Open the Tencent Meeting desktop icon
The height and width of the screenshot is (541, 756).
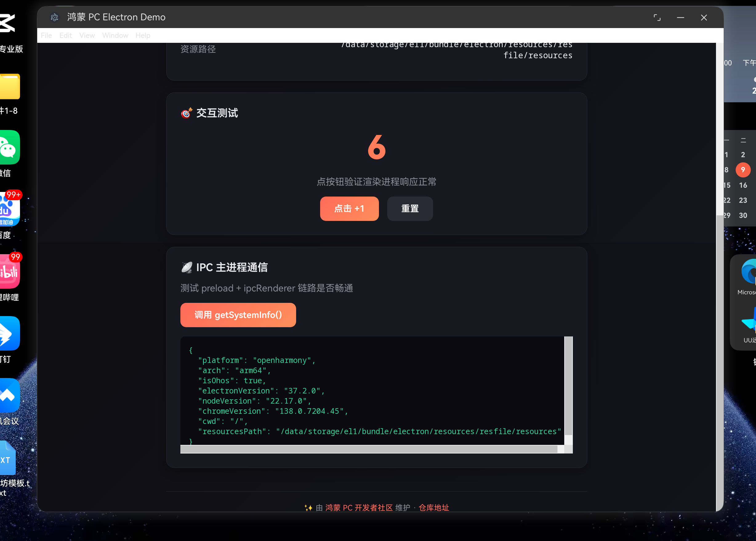pos(9,395)
